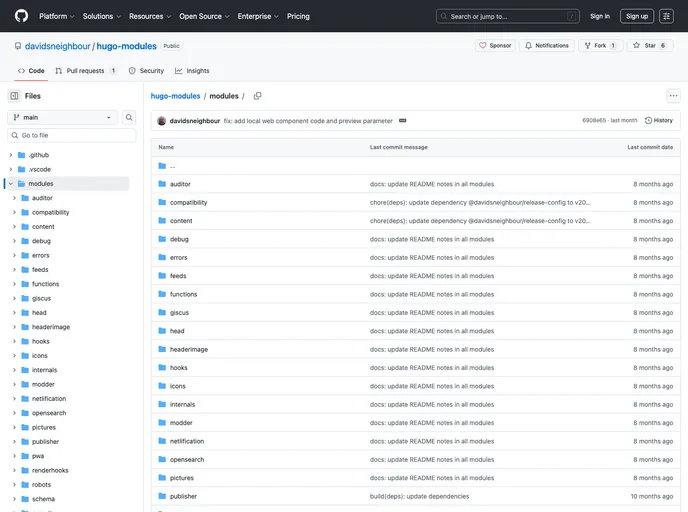This screenshot has height=512, width=688.
Task: Open the modder folder in table
Action: 181,422
